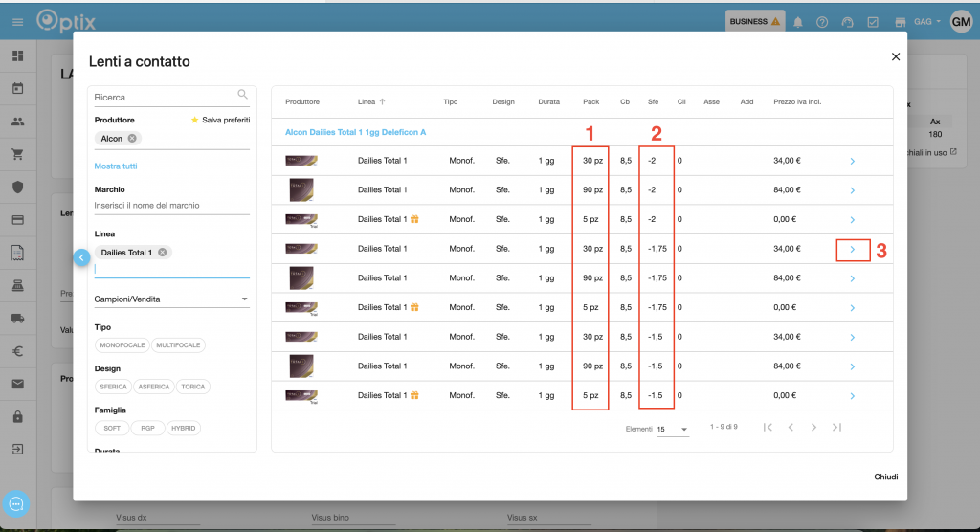The height and width of the screenshot is (532, 980).
Task: Click the search magnifier in Ricerca field
Action: click(x=242, y=95)
